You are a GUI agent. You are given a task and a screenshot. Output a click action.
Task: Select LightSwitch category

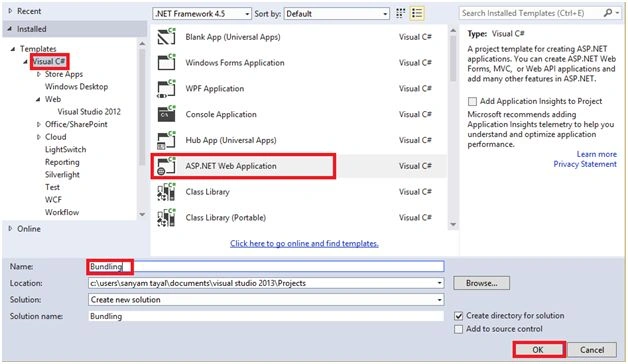(65, 149)
